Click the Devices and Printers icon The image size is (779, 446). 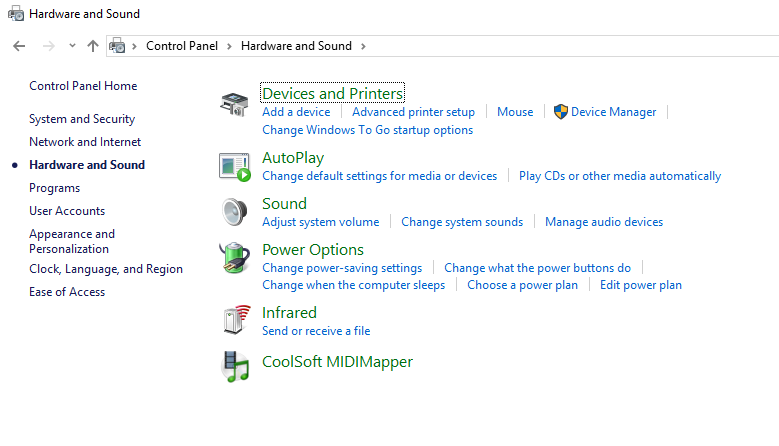pyautogui.click(x=235, y=103)
